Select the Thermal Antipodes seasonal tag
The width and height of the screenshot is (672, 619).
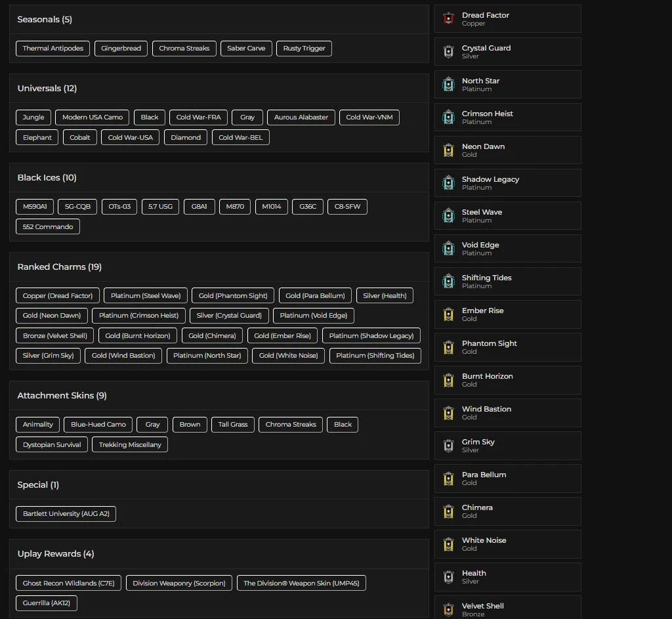(x=53, y=49)
